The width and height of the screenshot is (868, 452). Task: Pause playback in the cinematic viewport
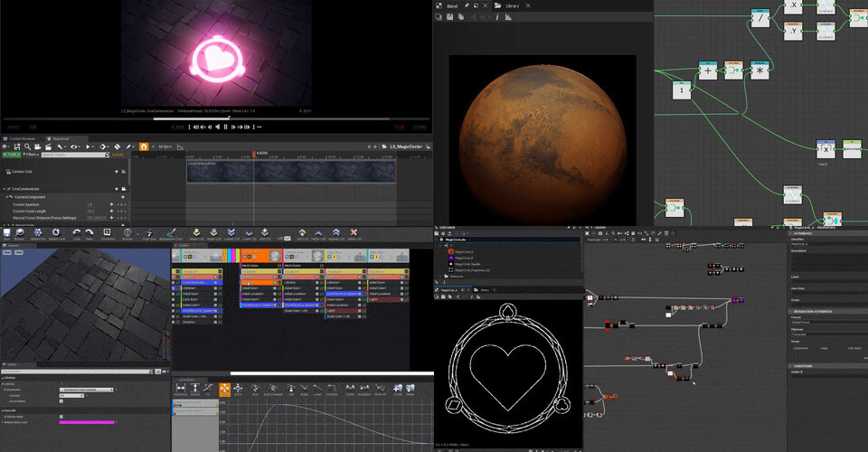(225, 127)
